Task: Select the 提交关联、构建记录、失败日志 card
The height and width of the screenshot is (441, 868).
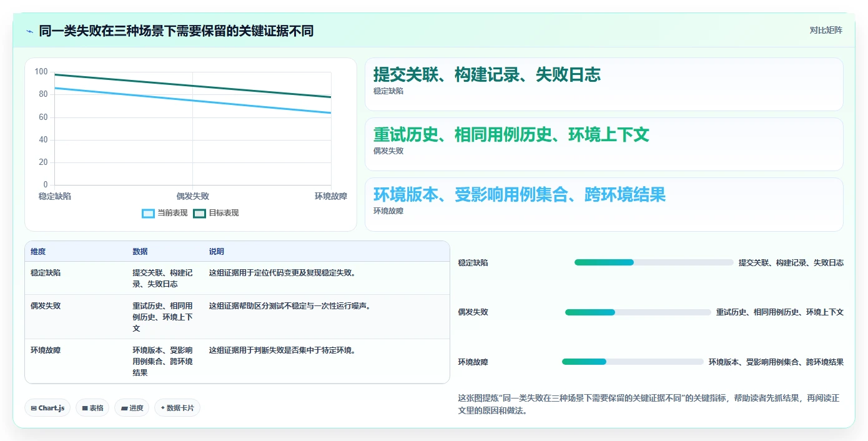Action: (x=604, y=84)
